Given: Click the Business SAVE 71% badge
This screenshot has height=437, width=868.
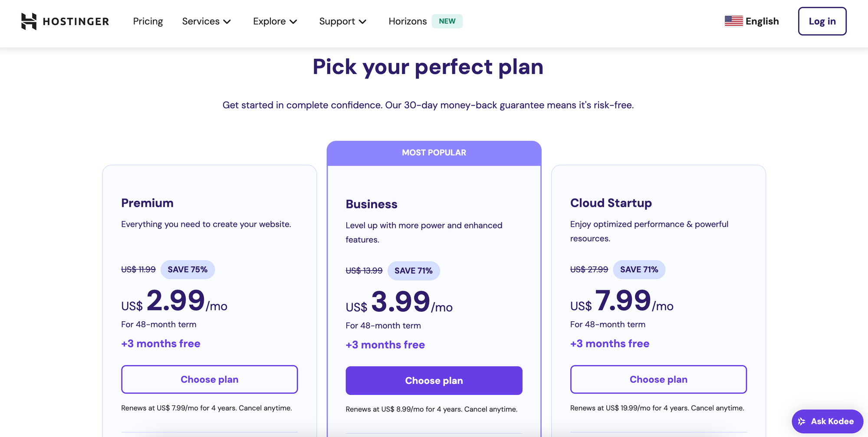Looking at the screenshot, I should (413, 271).
